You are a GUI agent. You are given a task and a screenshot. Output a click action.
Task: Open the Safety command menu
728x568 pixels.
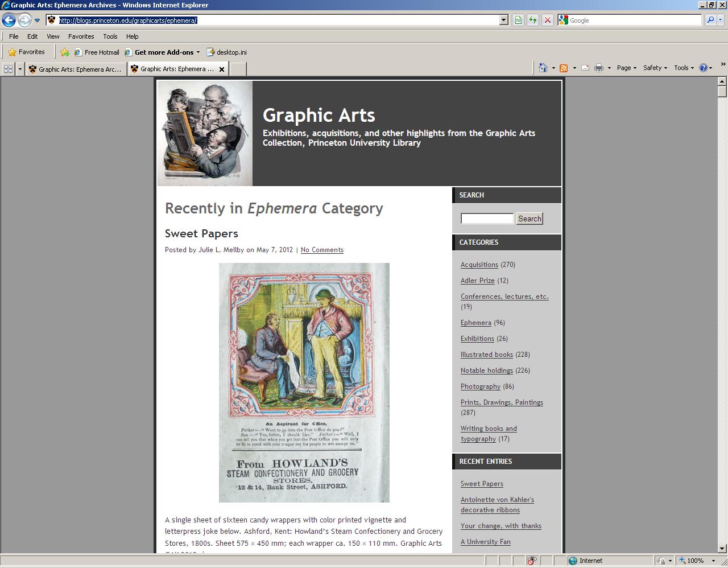tap(655, 68)
